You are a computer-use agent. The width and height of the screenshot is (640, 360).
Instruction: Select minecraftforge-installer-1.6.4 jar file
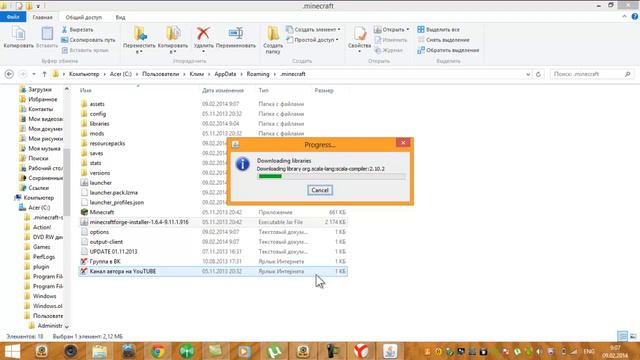click(x=139, y=222)
